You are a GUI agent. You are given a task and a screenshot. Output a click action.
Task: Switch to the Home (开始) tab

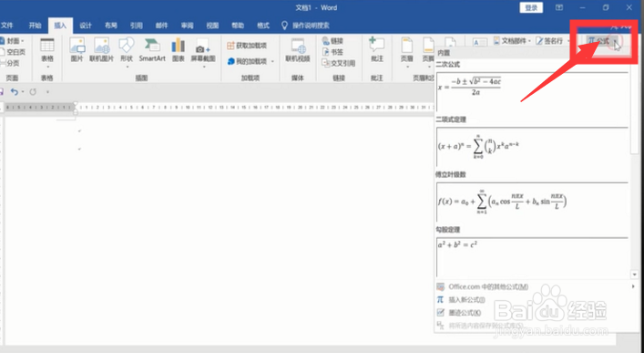click(35, 26)
